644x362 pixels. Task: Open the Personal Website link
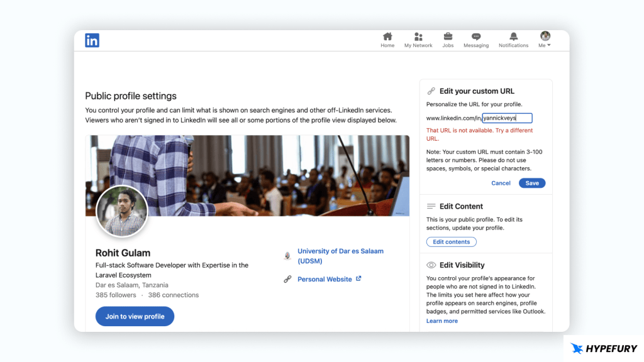(x=325, y=279)
